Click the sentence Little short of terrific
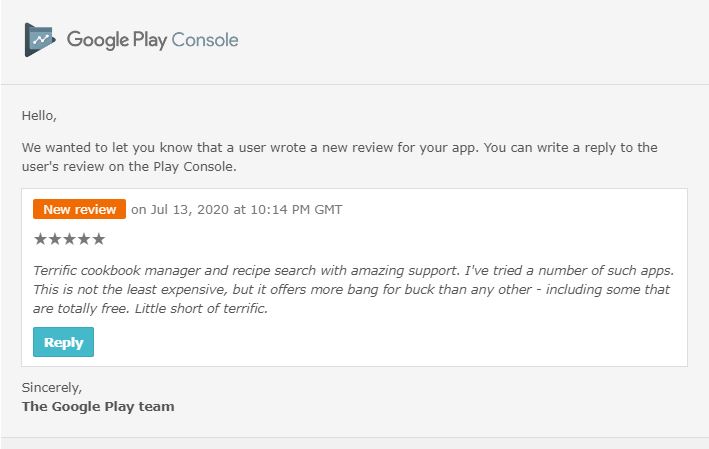Screen dimensions: 709x449 [202, 308]
